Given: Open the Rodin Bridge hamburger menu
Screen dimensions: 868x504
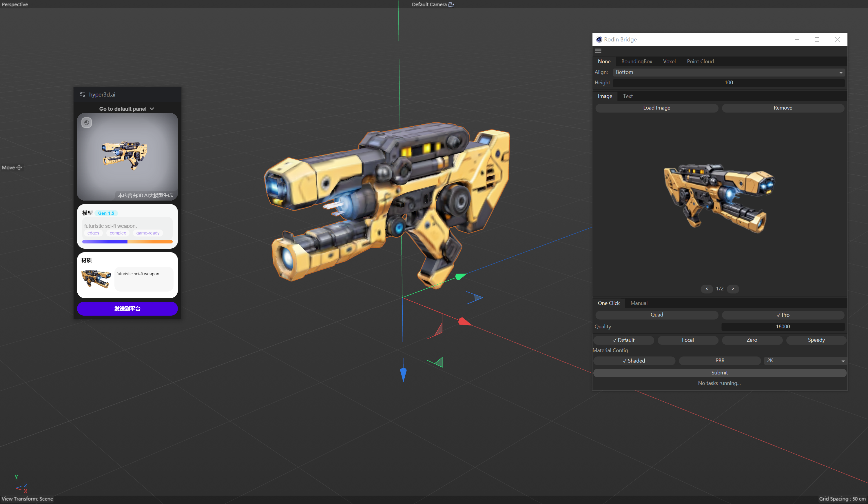Looking at the screenshot, I should pos(598,51).
